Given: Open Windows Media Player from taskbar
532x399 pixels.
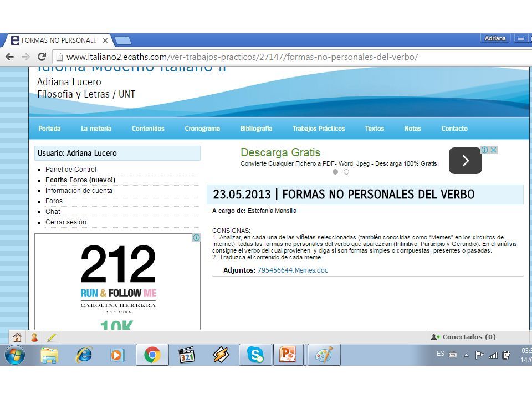Looking at the screenshot, I should coord(117,355).
